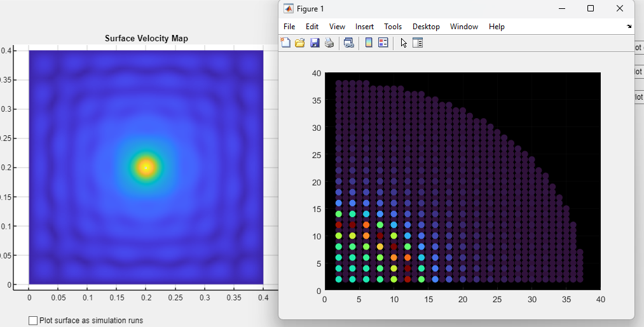
Task: Click the Link Plot icon
Action: (348, 43)
